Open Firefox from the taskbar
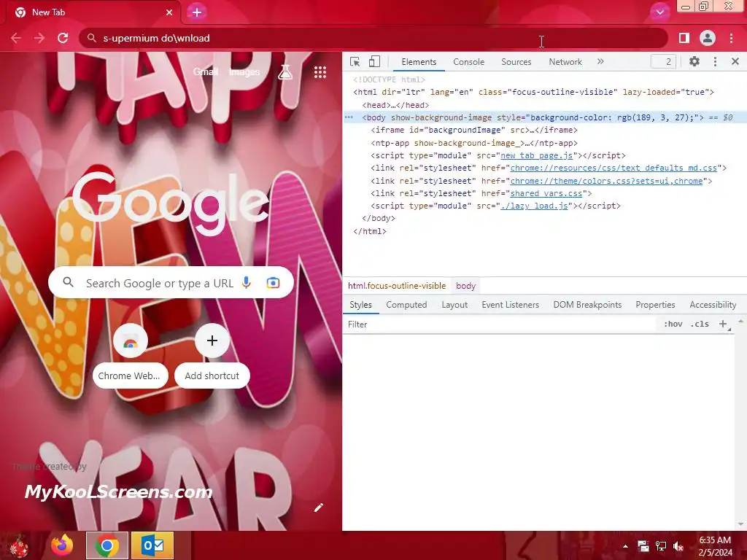This screenshot has height=560, width=747. [62, 545]
